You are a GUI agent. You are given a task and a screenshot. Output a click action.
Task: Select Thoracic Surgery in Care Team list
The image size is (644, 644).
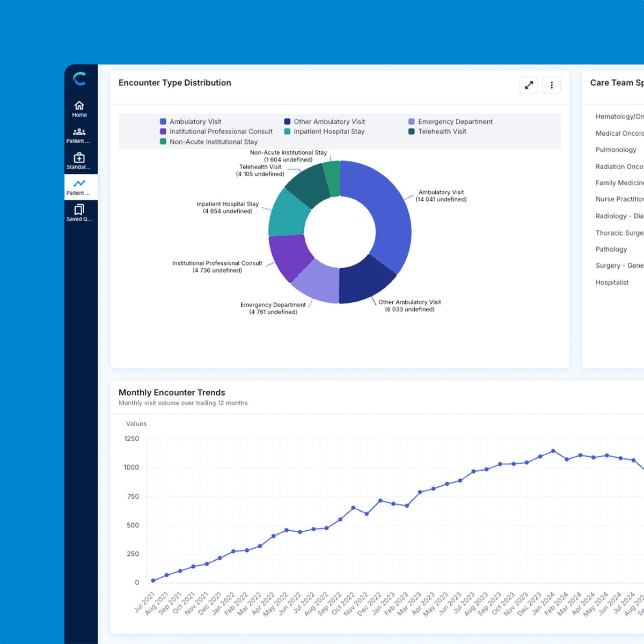[x=619, y=233]
